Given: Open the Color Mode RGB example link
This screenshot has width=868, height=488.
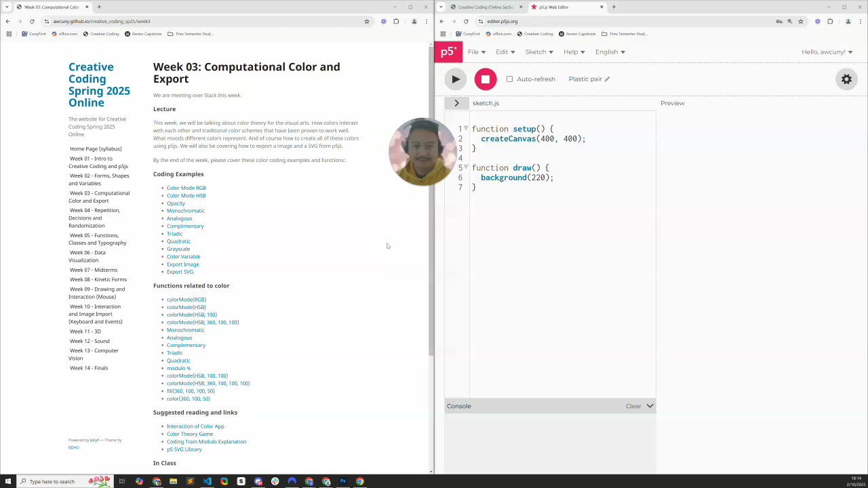Looking at the screenshot, I should click(186, 188).
